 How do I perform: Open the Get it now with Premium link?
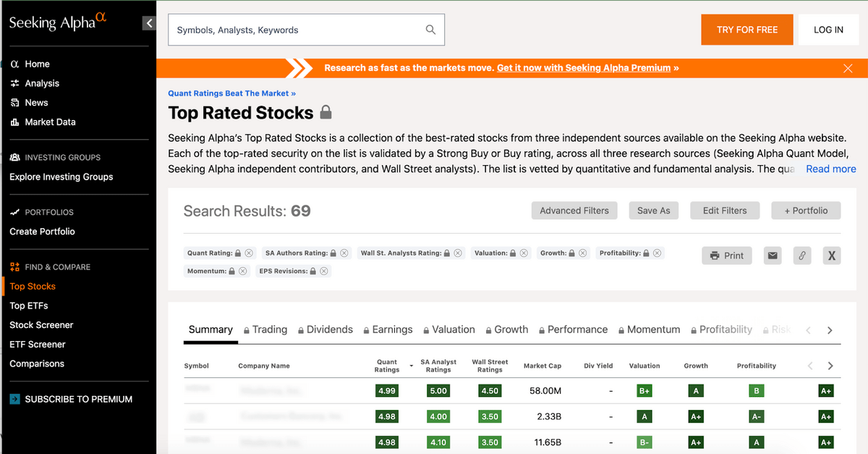click(584, 68)
